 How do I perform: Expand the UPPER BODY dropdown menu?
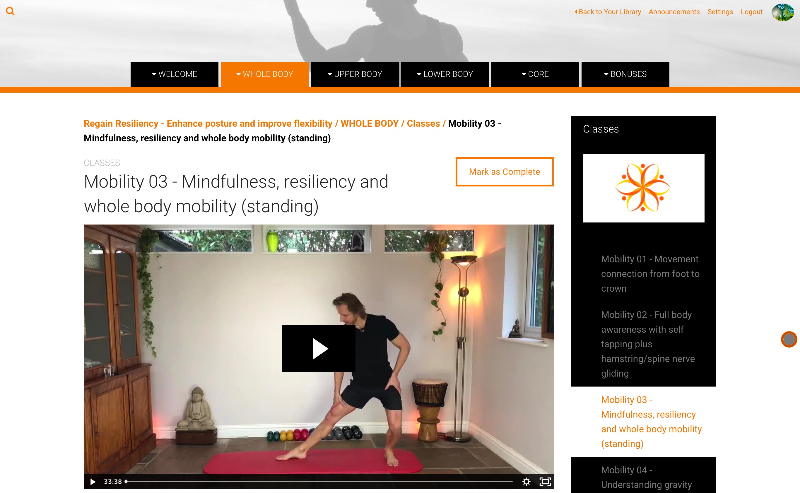[x=355, y=74]
